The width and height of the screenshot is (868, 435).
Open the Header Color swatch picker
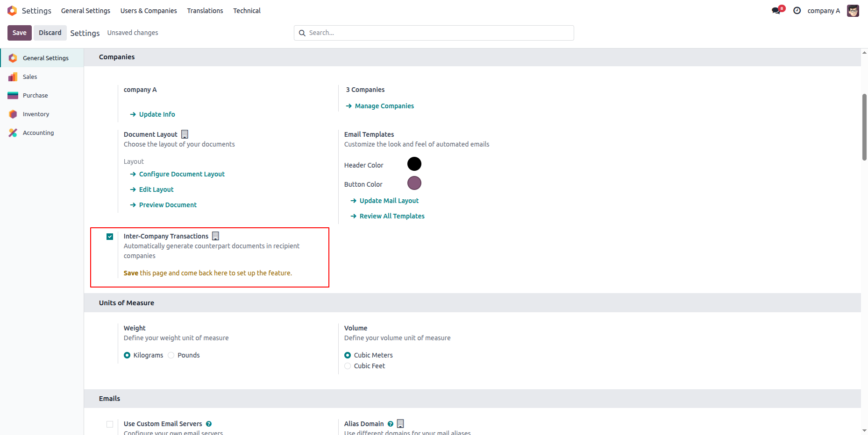pos(414,164)
